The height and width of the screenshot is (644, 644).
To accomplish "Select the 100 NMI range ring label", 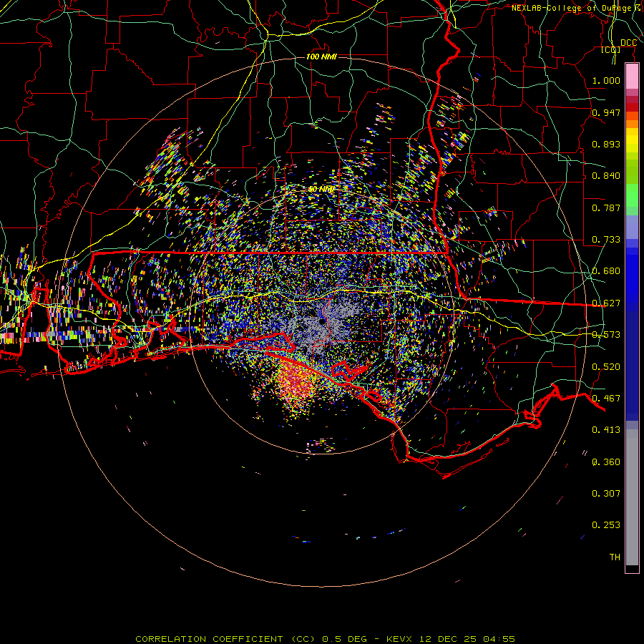I will tap(321, 57).
